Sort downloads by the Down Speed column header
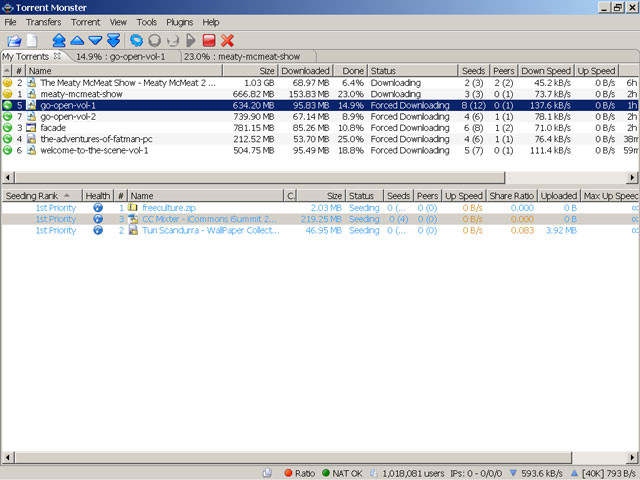The image size is (640, 480). pyautogui.click(x=546, y=71)
